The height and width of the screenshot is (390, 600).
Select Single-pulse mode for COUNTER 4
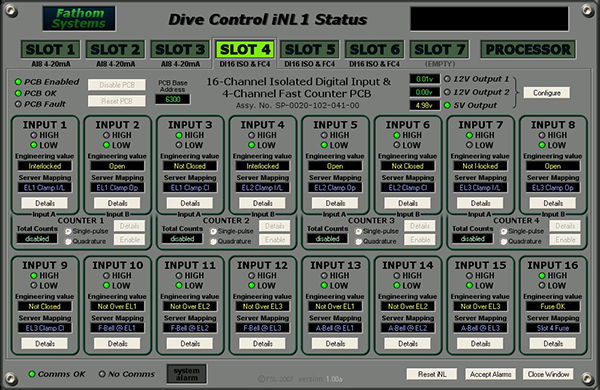tap(504, 231)
